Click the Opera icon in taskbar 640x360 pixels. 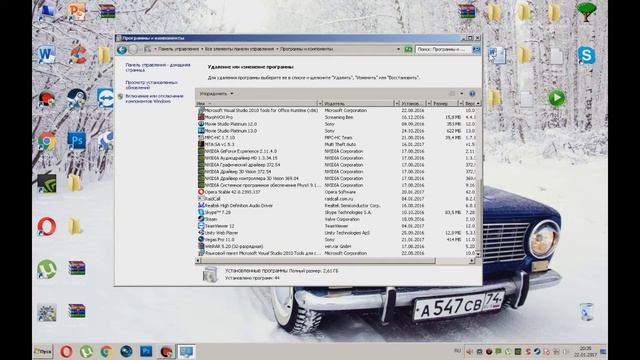pos(66,351)
